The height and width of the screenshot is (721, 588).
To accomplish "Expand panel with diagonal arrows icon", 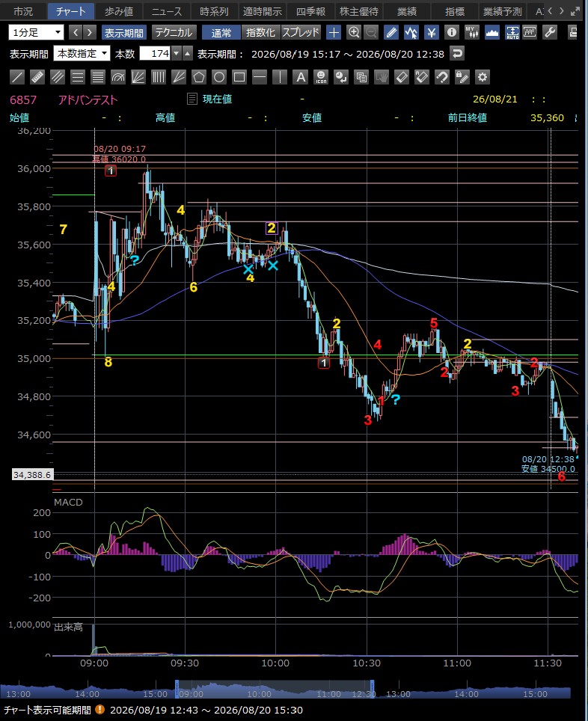I will coord(575,11).
